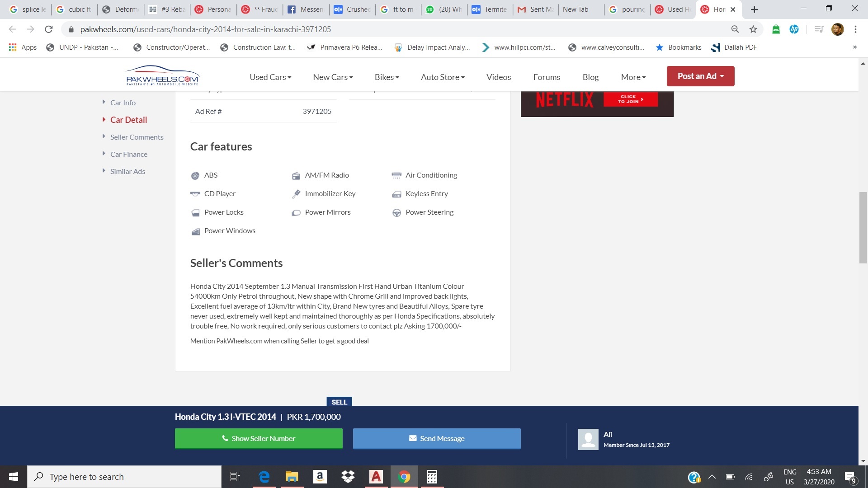The width and height of the screenshot is (868, 488).
Task: Click the ABS feature icon
Action: [x=195, y=176]
